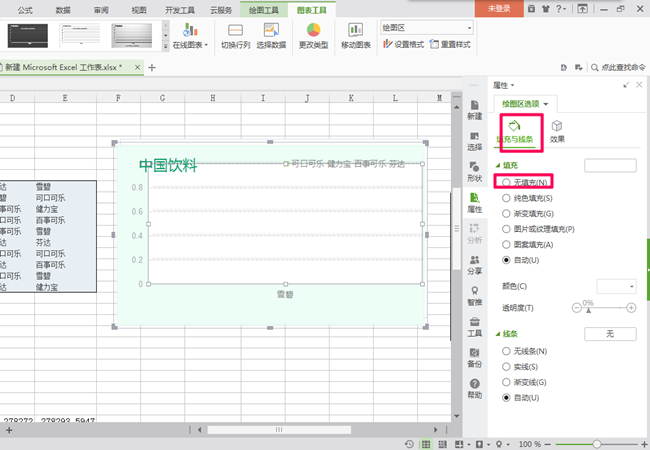Click the 选择数据 select data icon
This screenshot has height=450, width=650.
(272, 31)
